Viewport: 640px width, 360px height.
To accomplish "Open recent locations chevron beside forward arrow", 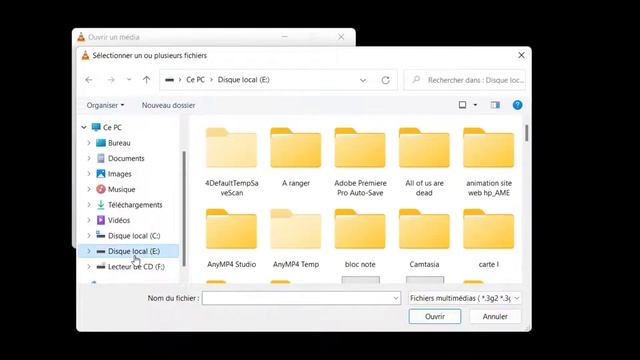I will (x=129, y=80).
